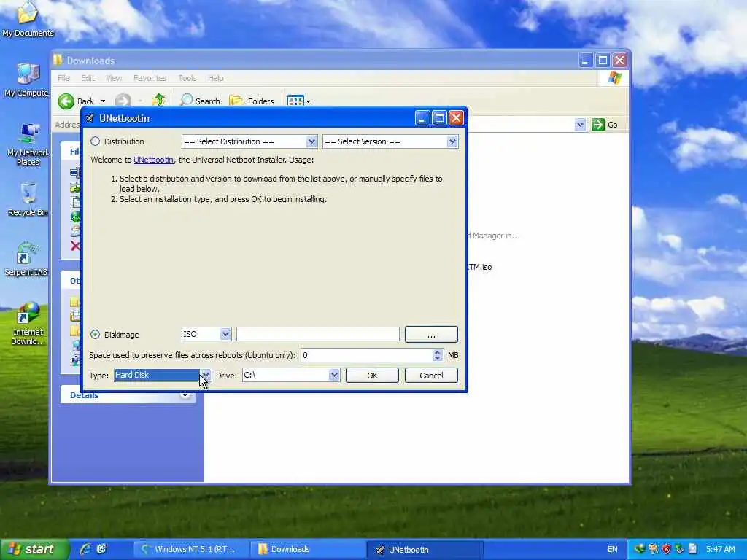Open Tools menu in Downloads window
Screen dimensions: 747x560
187,78
